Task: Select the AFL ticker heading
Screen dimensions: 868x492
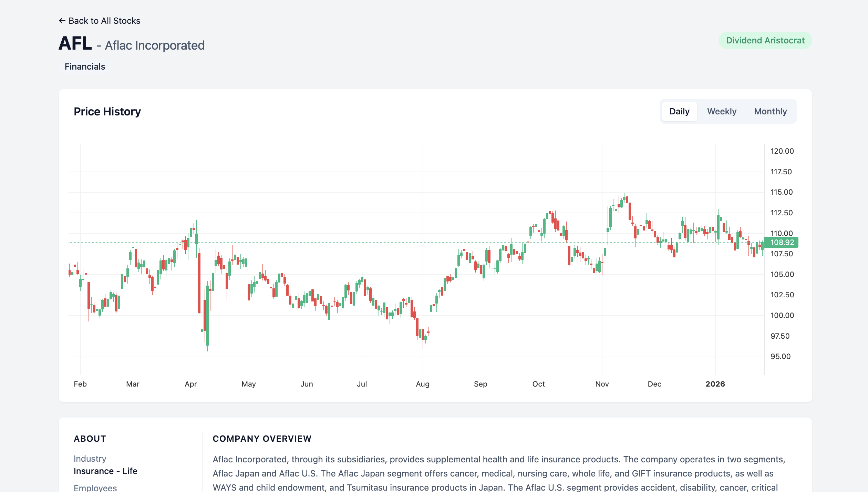Action: point(75,43)
